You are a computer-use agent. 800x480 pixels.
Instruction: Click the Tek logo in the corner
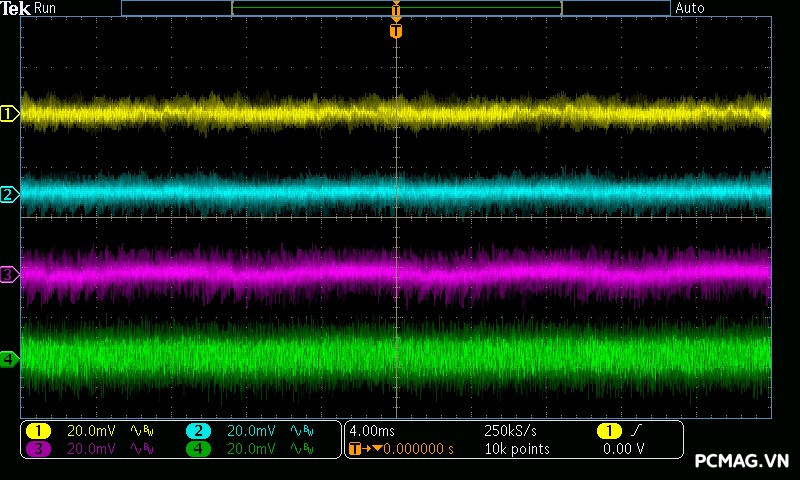pyautogui.click(x=15, y=8)
